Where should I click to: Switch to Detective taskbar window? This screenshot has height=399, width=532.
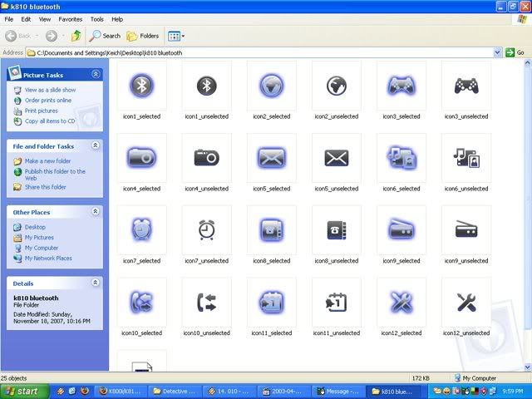point(175,392)
